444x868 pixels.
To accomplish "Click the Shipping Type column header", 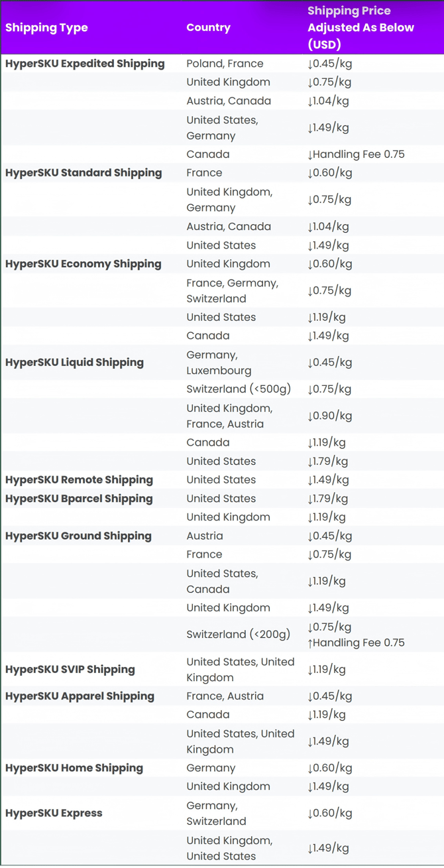I will tap(46, 28).
